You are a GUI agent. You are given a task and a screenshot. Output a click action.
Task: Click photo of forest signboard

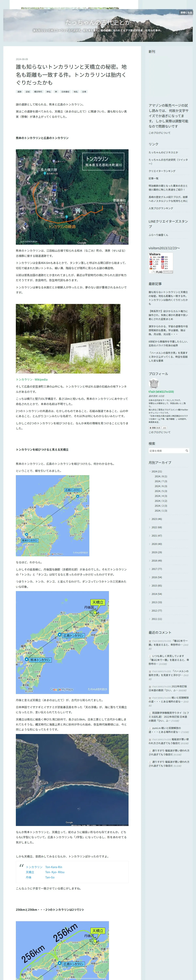click(x=68, y=339)
